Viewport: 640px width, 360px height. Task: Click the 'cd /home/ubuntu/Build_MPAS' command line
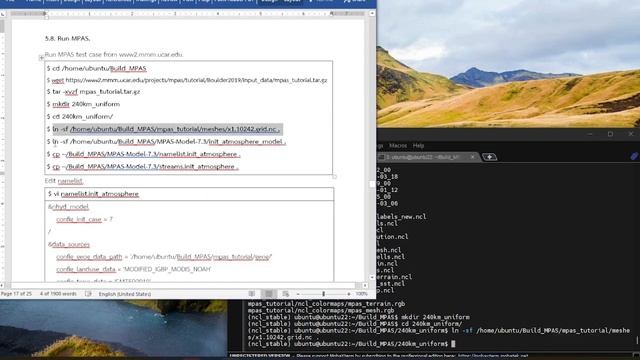coord(96,69)
